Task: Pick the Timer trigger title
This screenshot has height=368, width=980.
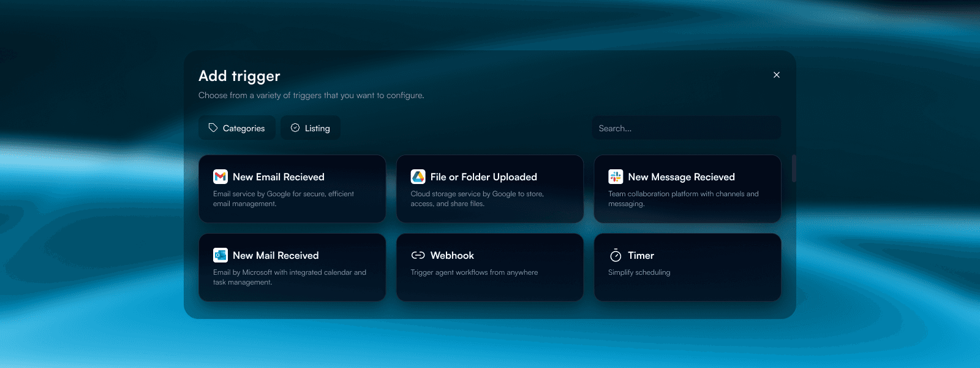Action: click(641, 255)
